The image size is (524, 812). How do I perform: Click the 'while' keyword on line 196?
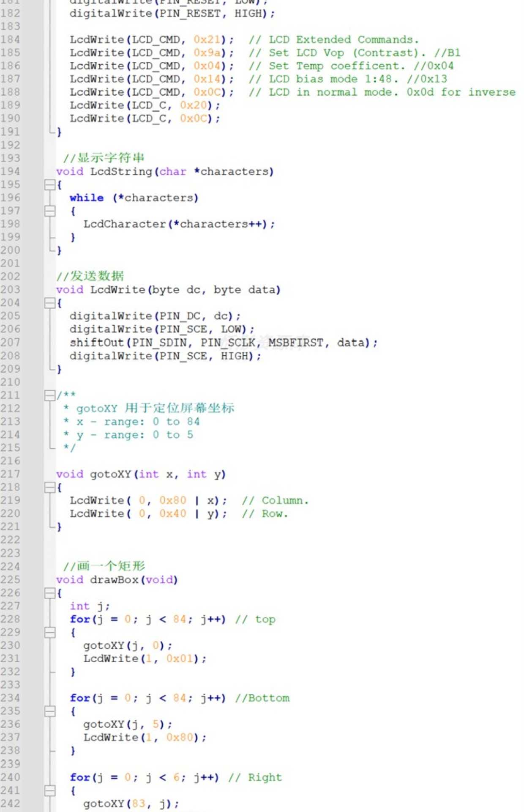pyautogui.click(x=87, y=198)
